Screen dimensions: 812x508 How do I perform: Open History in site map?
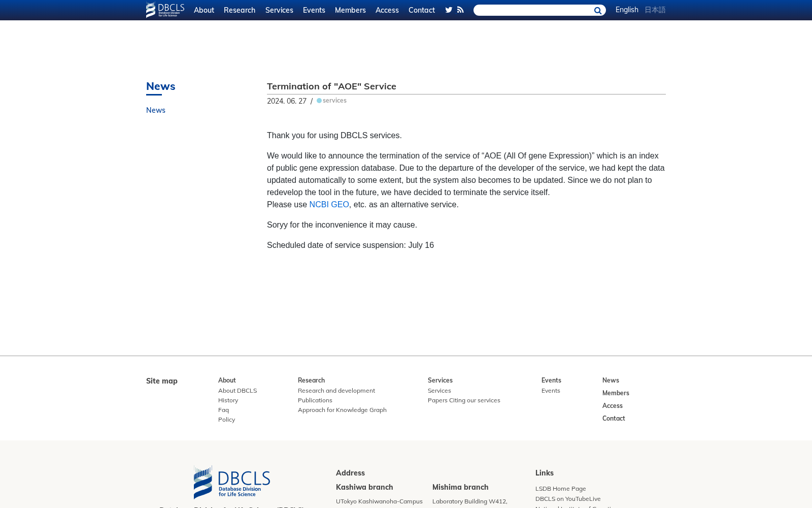[x=228, y=400]
